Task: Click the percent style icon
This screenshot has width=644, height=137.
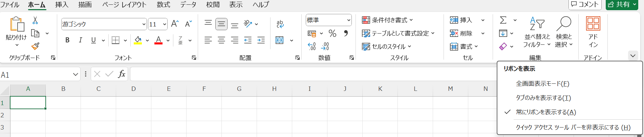Action: (x=332, y=33)
